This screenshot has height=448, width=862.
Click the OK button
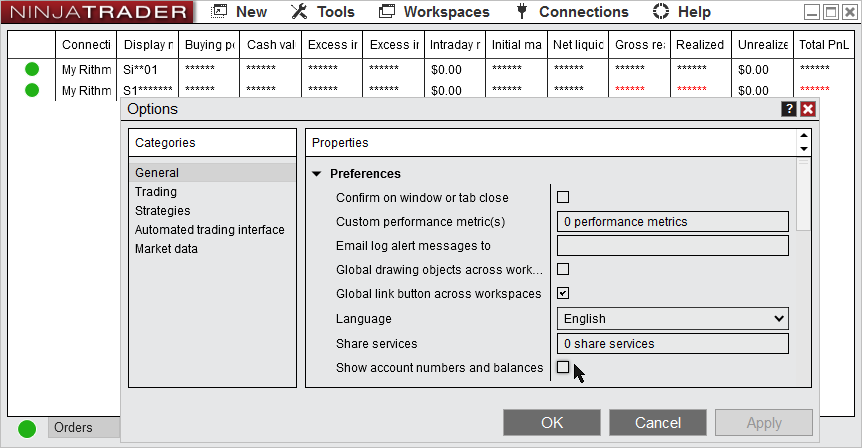click(x=552, y=422)
